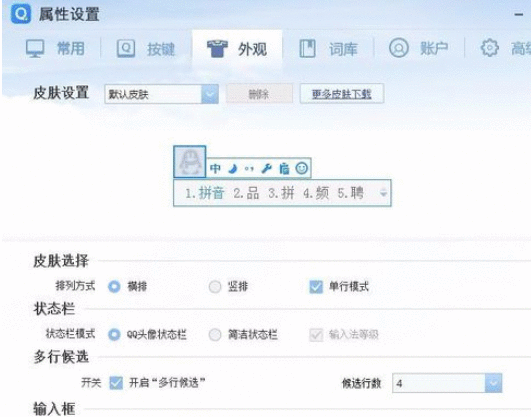
Task: Open the 候选行数 dropdown showing 4
Action: [447, 383]
